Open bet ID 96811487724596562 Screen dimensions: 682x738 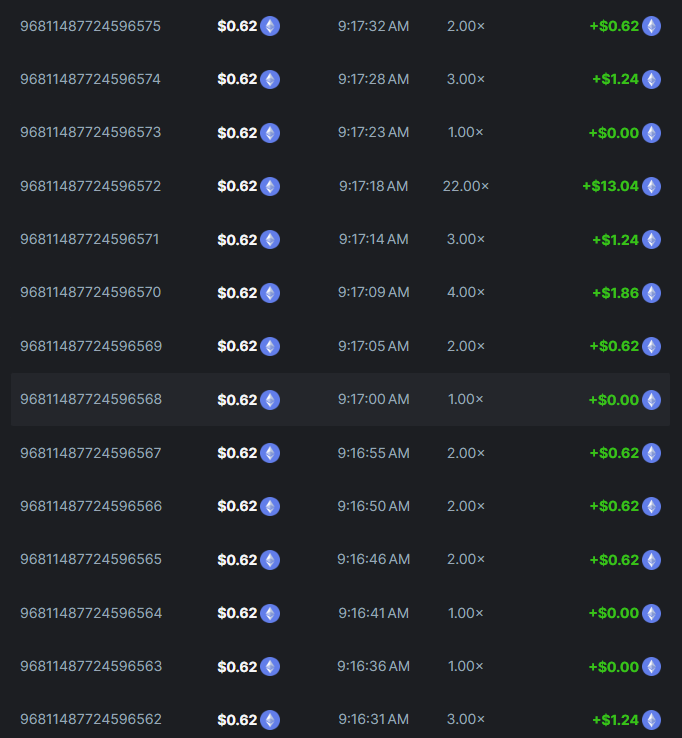tap(90, 720)
